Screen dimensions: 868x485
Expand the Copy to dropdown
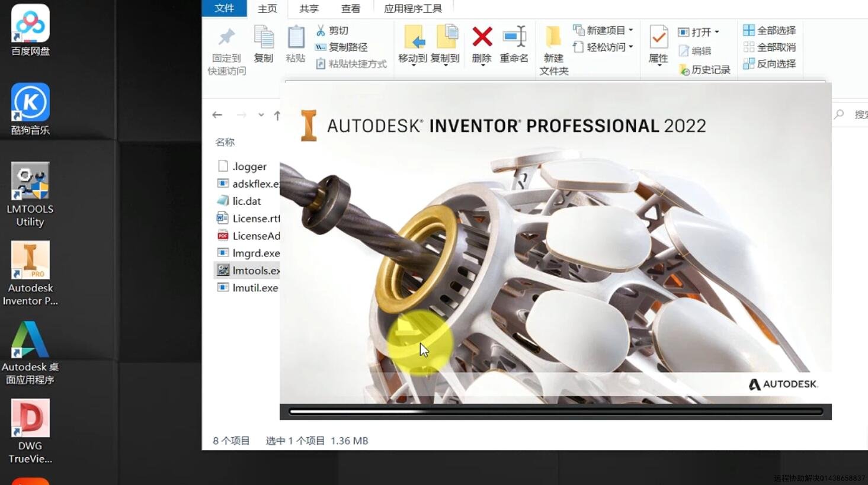[x=445, y=65]
